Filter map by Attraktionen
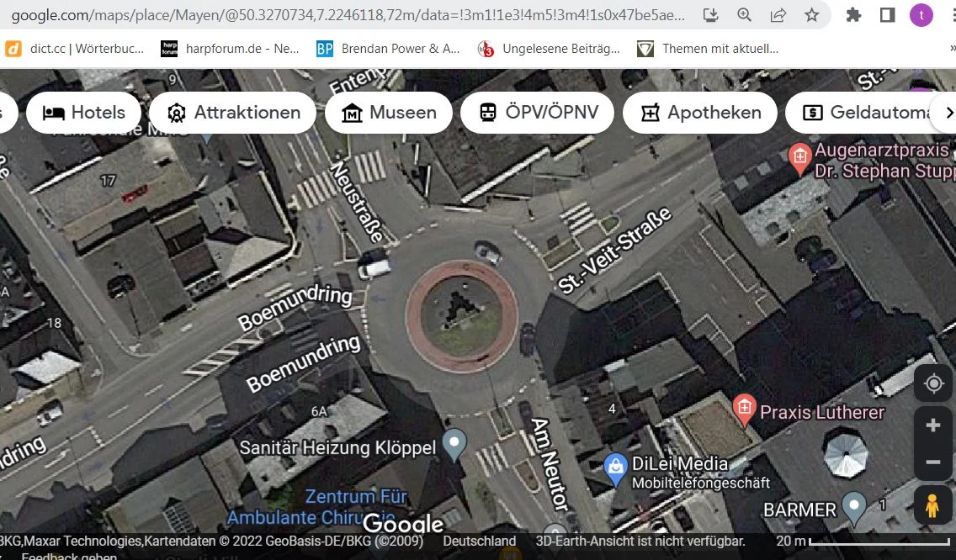Image resolution: width=956 pixels, height=560 pixels. [x=233, y=113]
